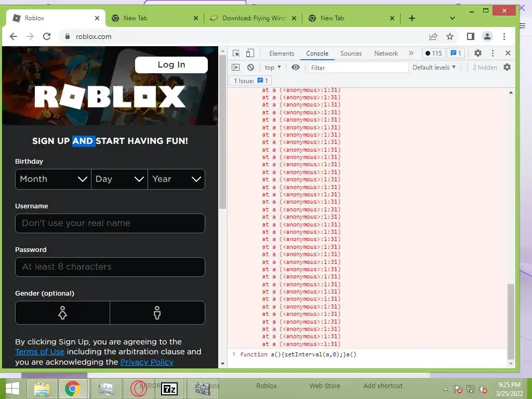This screenshot has height=399, width=532.
Task: Click the console scroll-up arrow
Action: 511,92
